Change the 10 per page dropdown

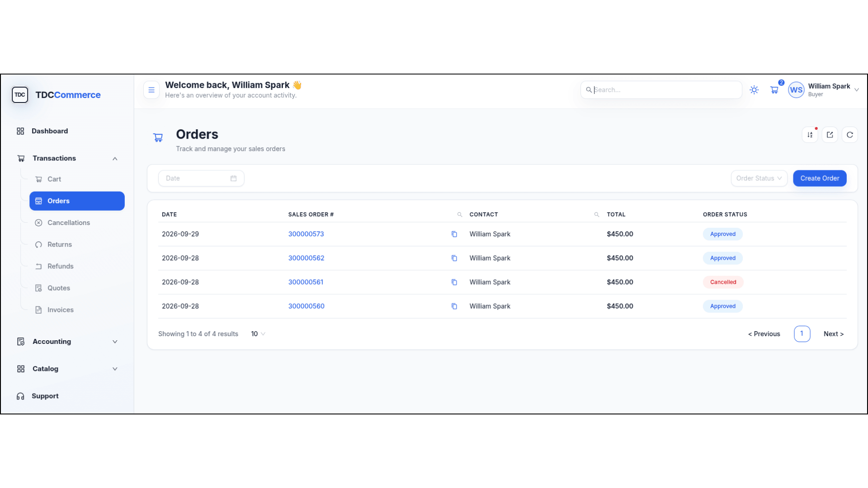258,334
